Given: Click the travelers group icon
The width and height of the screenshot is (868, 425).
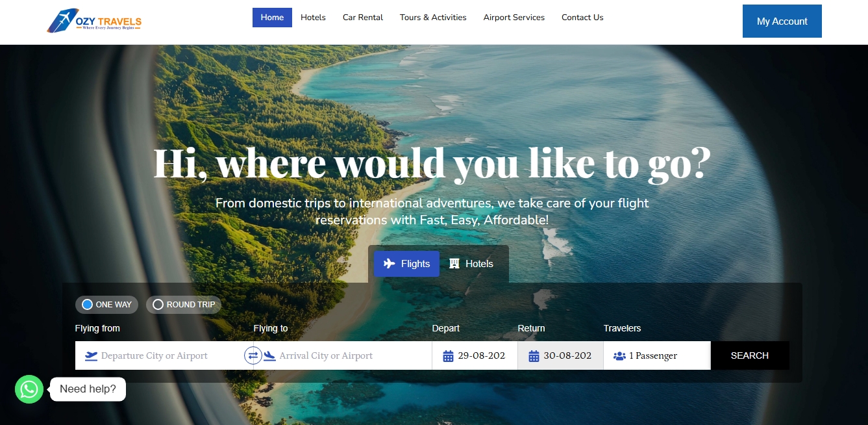Looking at the screenshot, I should point(619,356).
